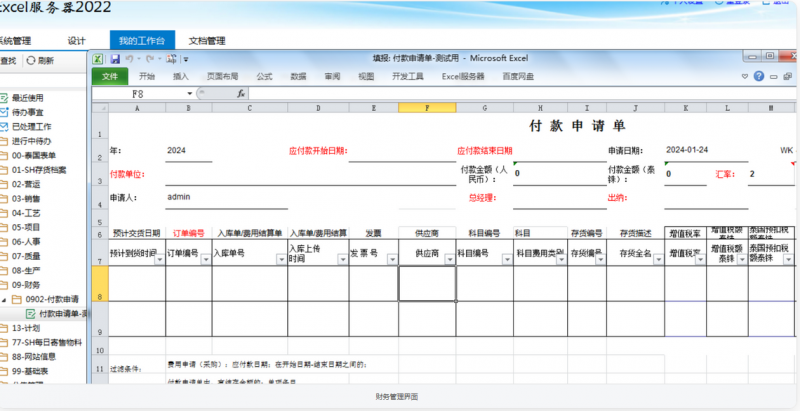This screenshot has height=411, width=800.
Task: Switch to 我的工作台 tab
Action: click(141, 41)
